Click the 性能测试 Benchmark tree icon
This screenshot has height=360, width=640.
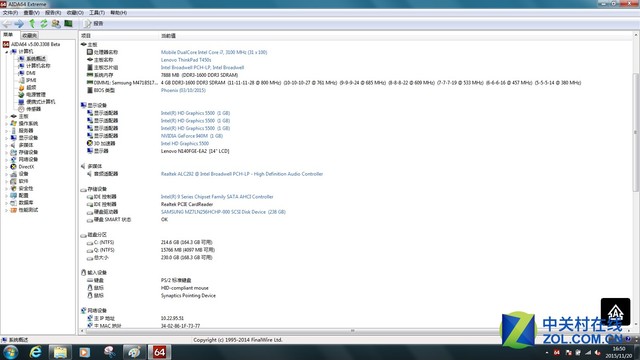tap(13, 210)
